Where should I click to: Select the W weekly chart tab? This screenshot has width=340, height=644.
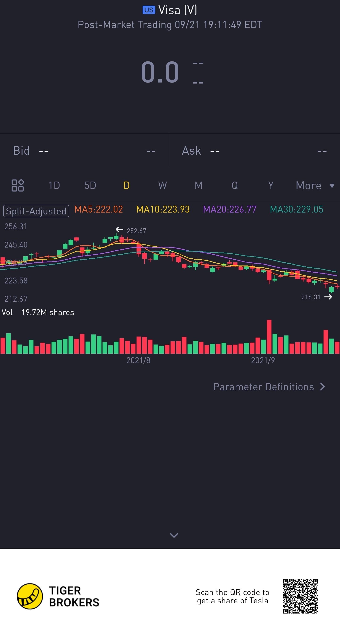[162, 186]
